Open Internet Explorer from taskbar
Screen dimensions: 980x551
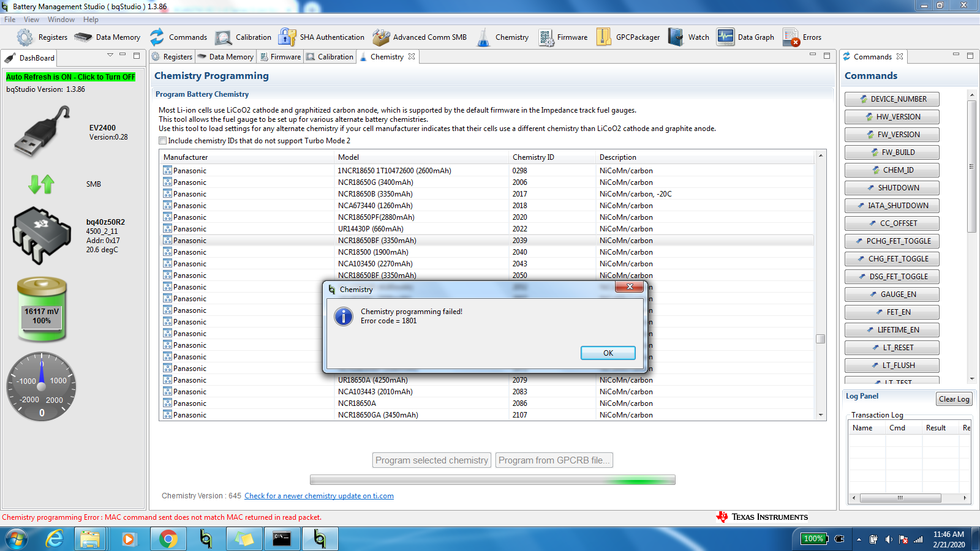(55, 539)
